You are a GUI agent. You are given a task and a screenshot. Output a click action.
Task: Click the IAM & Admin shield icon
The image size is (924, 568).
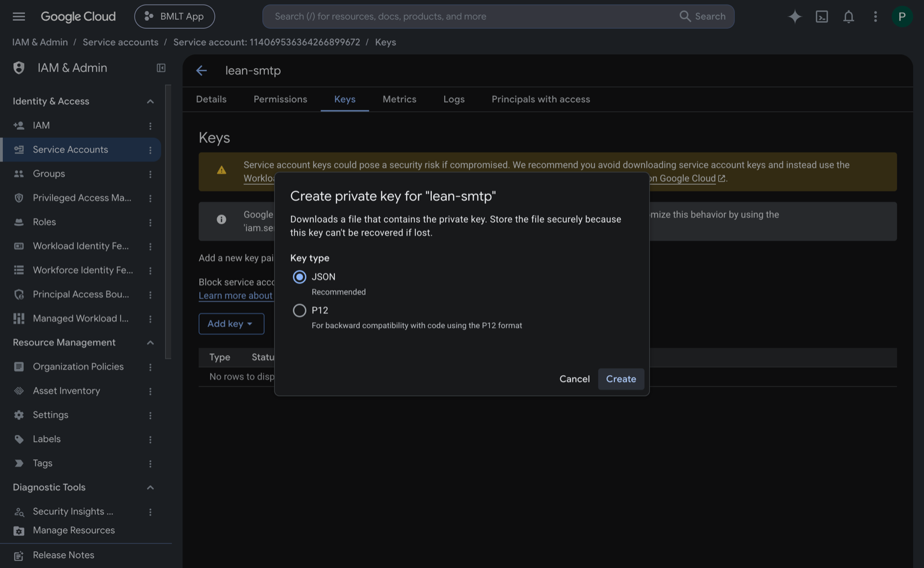(x=19, y=68)
